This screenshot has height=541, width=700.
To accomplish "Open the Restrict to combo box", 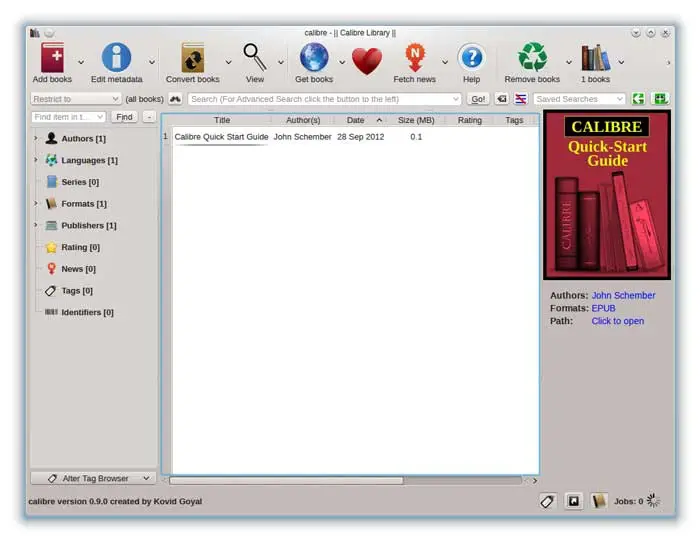I will pyautogui.click(x=76, y=99).
